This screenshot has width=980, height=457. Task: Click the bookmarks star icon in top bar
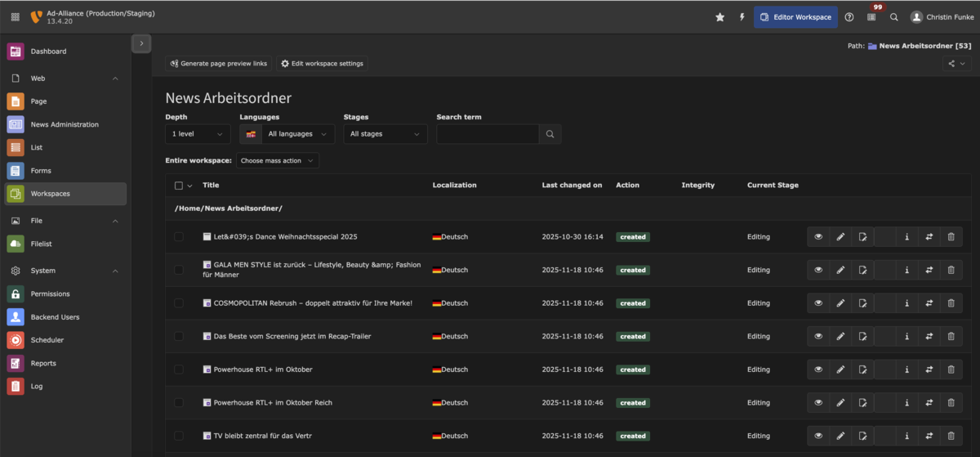tap(719, 17)
